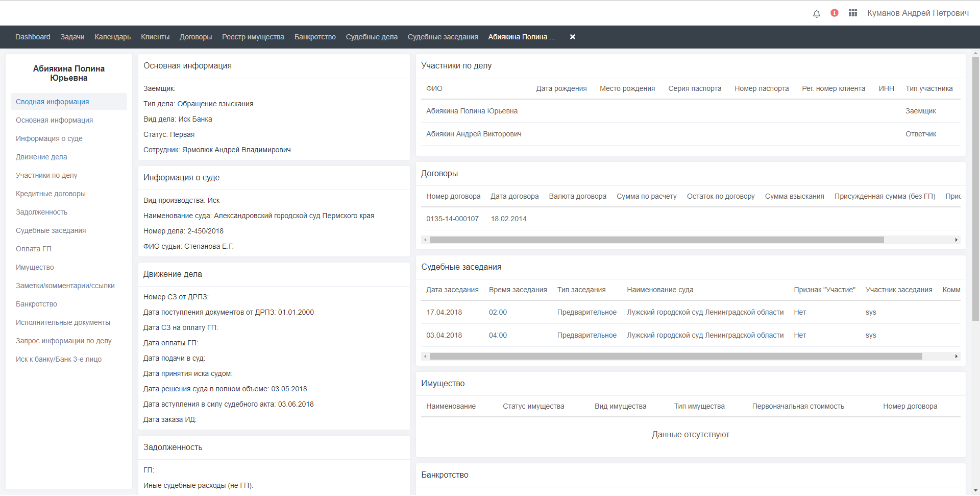Click right arrow of Судебные заседания scrollbar

(x=956, y=357)
